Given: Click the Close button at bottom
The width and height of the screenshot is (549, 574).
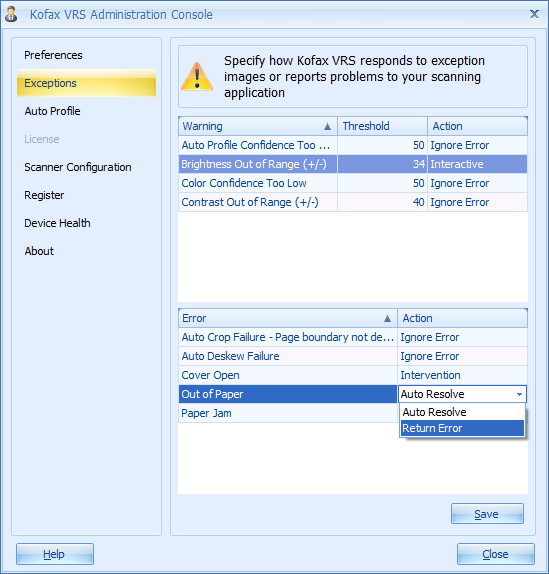Looking at the screenshot, I should pos(496,554).
